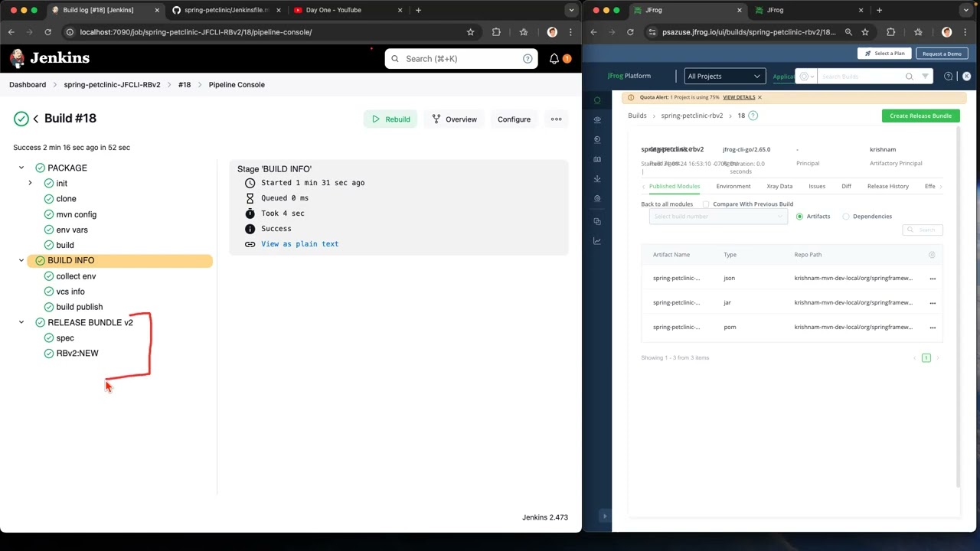Click the reload button in the Jenkins browser
This screenshot has width=980, height=551.
pyautogui.click(x=47, y=32)
